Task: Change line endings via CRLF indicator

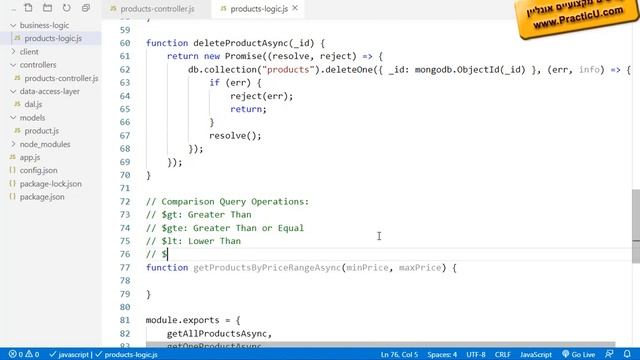Action: 502,354
